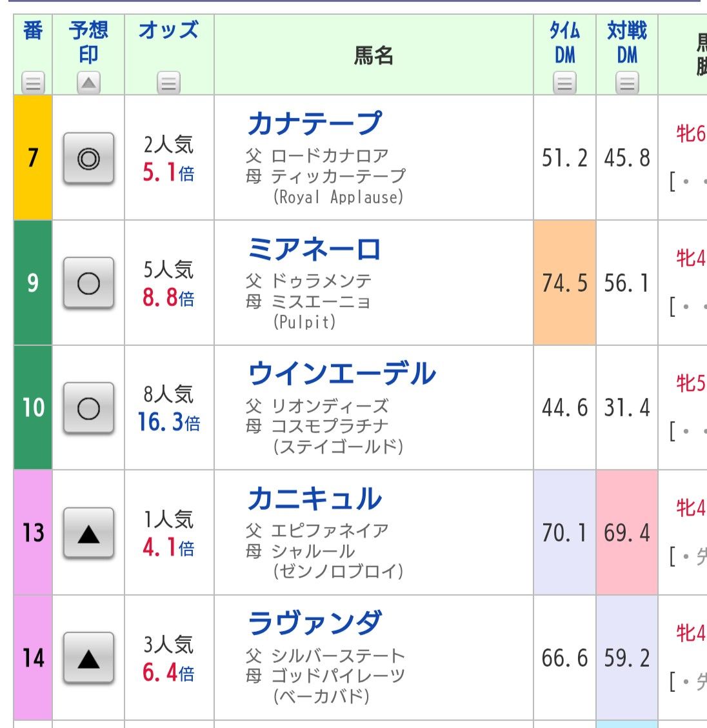
Task: Sort the odds column icon
Action: pyautogui.click(x=168, y=83)
